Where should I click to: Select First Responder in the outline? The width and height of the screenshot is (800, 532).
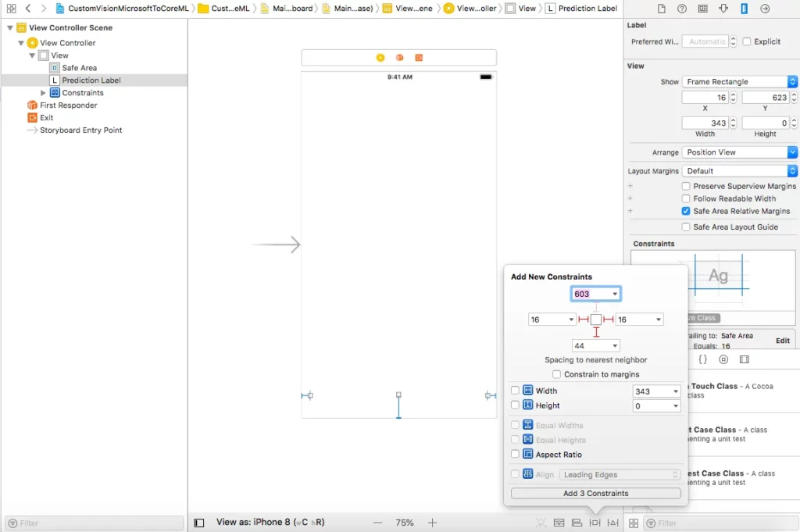(x=69, y=105)
